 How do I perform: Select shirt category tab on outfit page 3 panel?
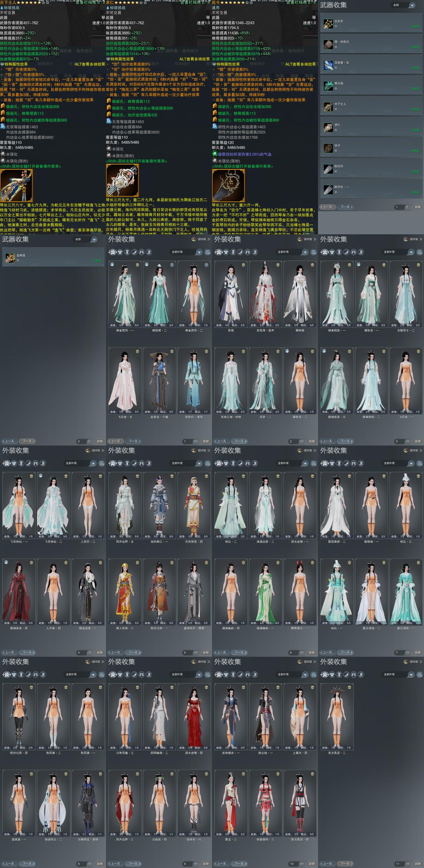click(332, 252)
